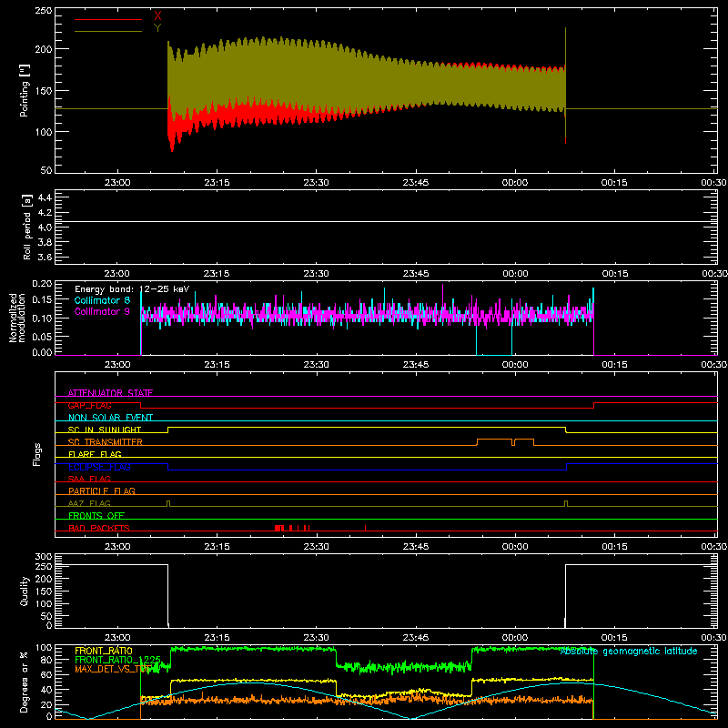Select the AAZ_FLAG label

[89, 503]
